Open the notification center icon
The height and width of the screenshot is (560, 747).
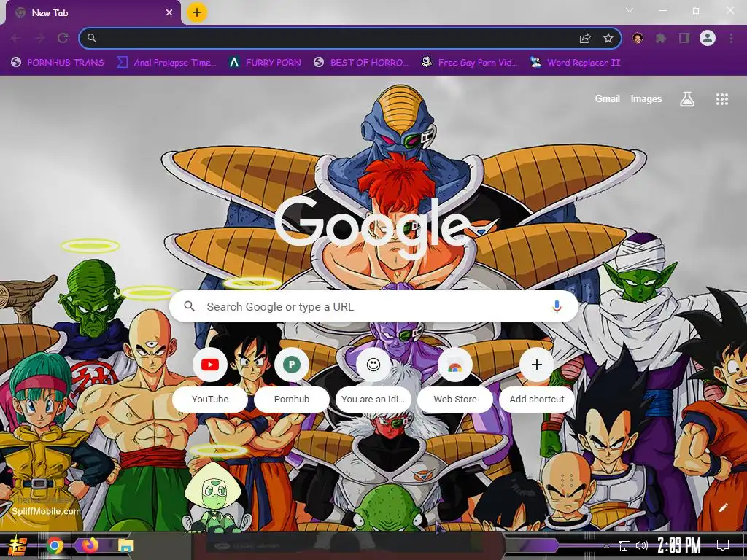pyautogui.click(x=723, y=545)
